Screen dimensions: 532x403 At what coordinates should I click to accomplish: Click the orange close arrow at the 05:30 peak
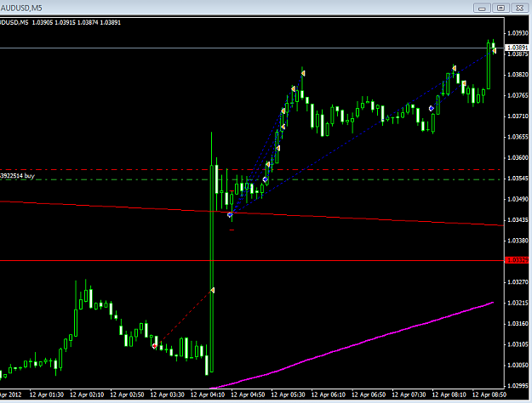(303, 73)
